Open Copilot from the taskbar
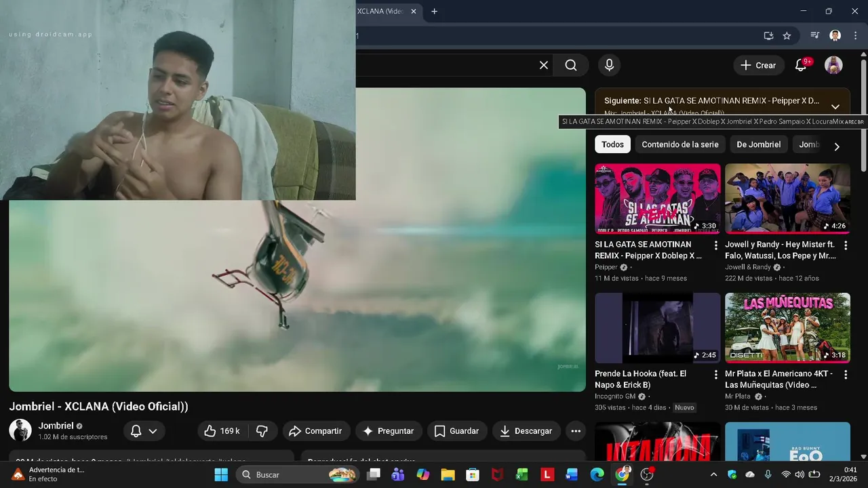 point(423,474)
